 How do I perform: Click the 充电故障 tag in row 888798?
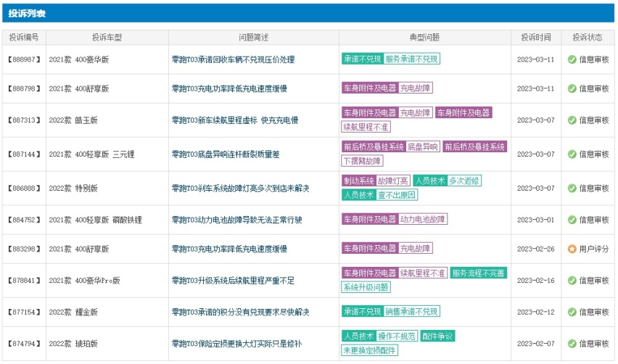[x=415, y=88]
